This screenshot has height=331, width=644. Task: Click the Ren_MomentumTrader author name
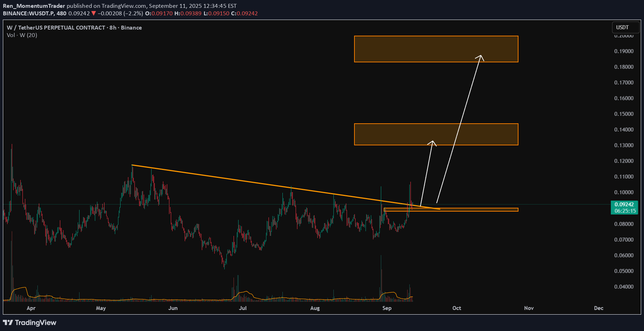[x=34, y=6]
